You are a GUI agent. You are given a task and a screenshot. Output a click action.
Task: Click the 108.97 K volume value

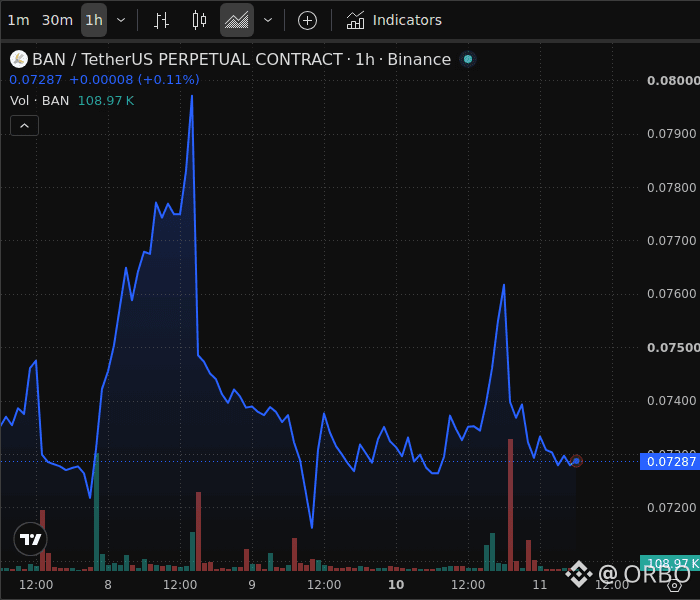pos(106,100)
